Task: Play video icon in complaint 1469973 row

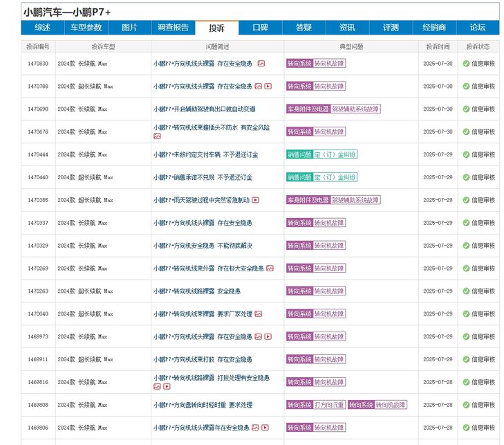Action: (x=268, y=336)
